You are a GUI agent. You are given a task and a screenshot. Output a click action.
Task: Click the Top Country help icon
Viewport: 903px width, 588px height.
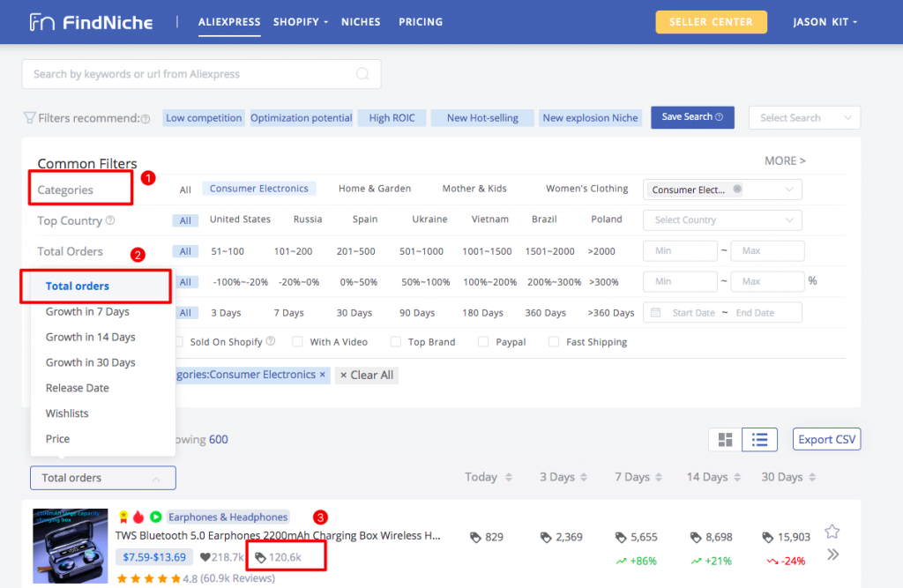point(110,220)
